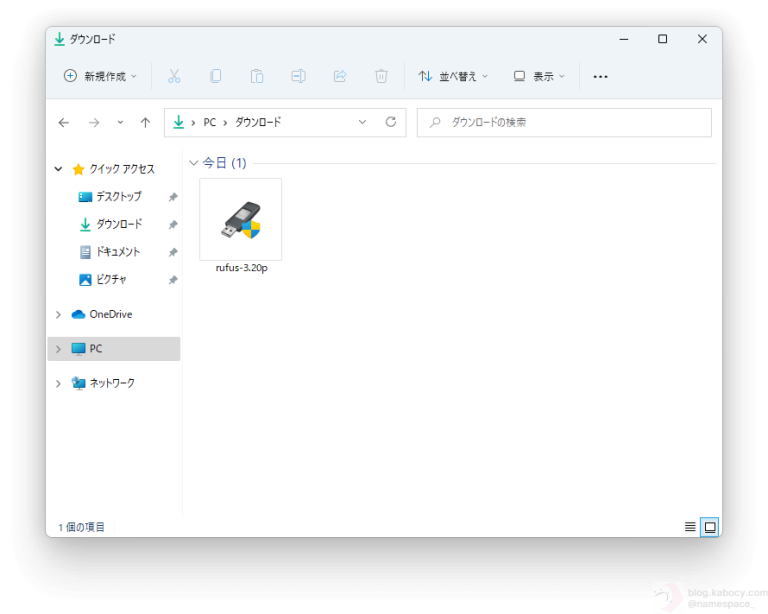The width and height of the screenshot is (768, 614).
Task: Switch to details list view
Action: [690, 527]
